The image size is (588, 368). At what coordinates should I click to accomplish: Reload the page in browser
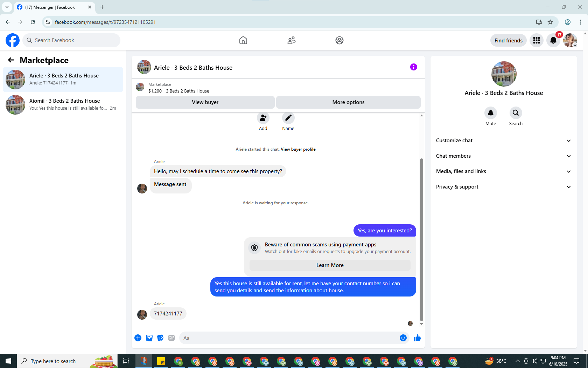tap(33, 22)
